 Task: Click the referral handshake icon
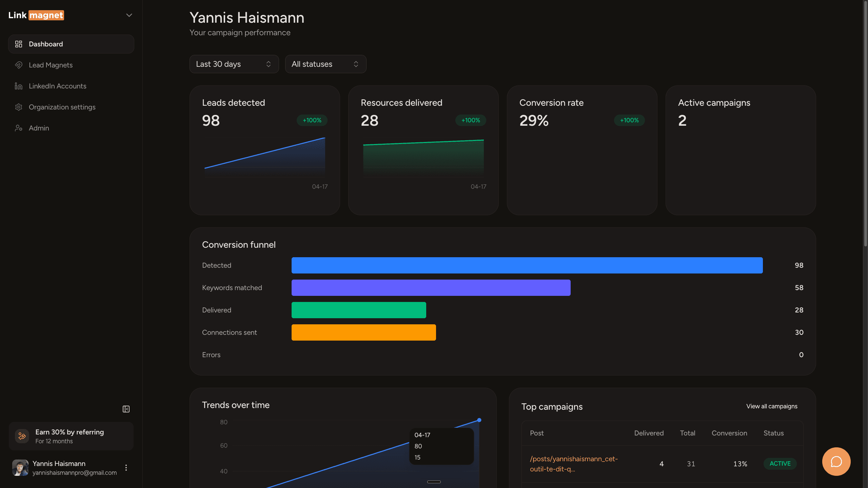click(21, 436)
